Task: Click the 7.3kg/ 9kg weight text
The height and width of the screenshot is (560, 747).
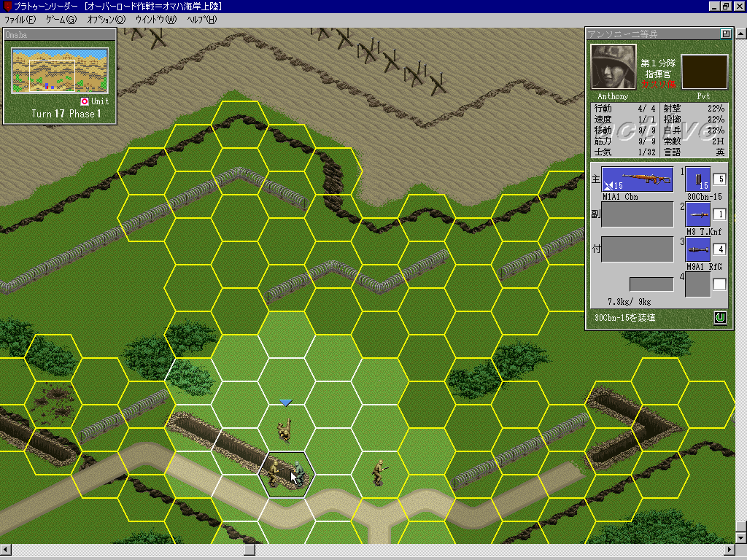Action: [x=629, y=302]
